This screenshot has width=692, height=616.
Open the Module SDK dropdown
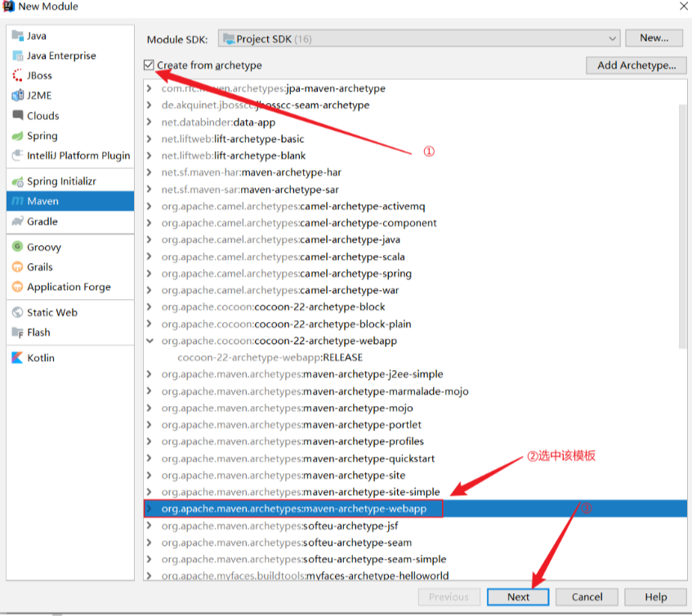pyautogui.click(x=419, y=39)
